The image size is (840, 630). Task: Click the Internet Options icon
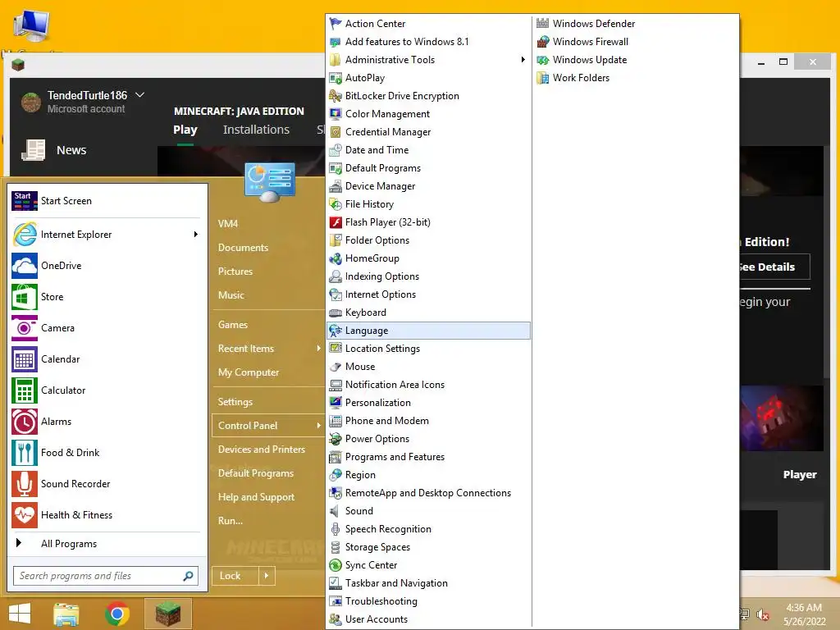point(336,294)
